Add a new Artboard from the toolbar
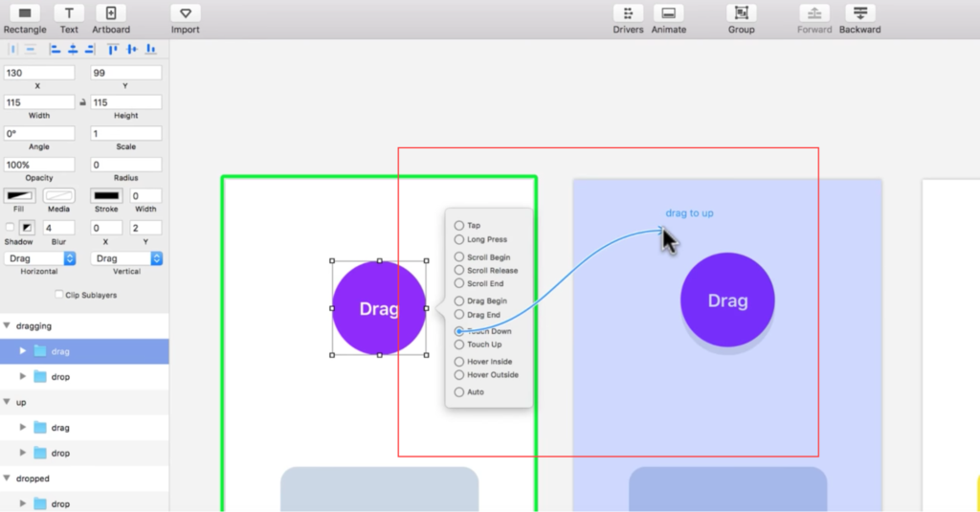The image size is (980, 512). coord(111,19)
